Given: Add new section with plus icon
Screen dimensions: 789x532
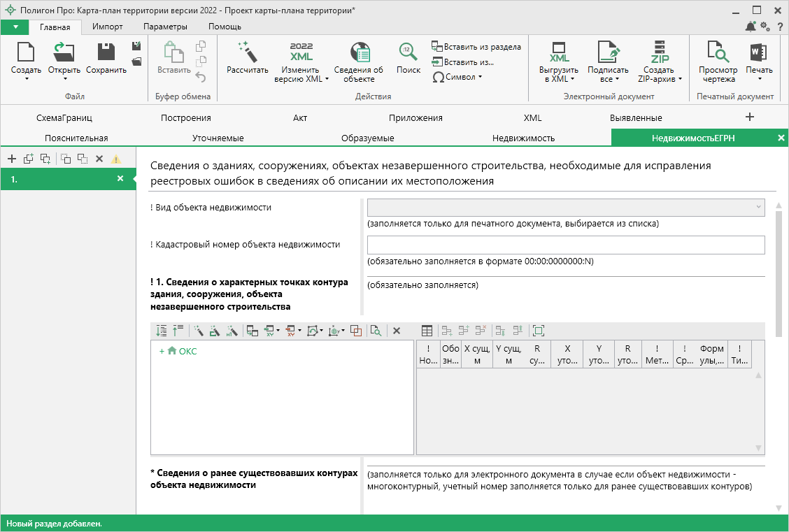Looking at the screenshot, I should (11, 159).
